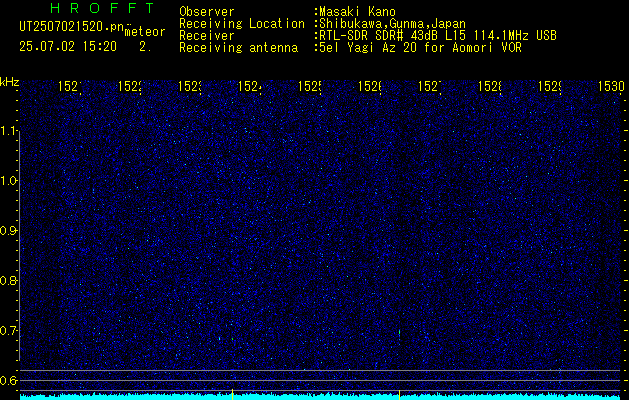Click the 1530 time axis label
The image size is (629, 400).
pyautogui.click(x=611, y=86)
